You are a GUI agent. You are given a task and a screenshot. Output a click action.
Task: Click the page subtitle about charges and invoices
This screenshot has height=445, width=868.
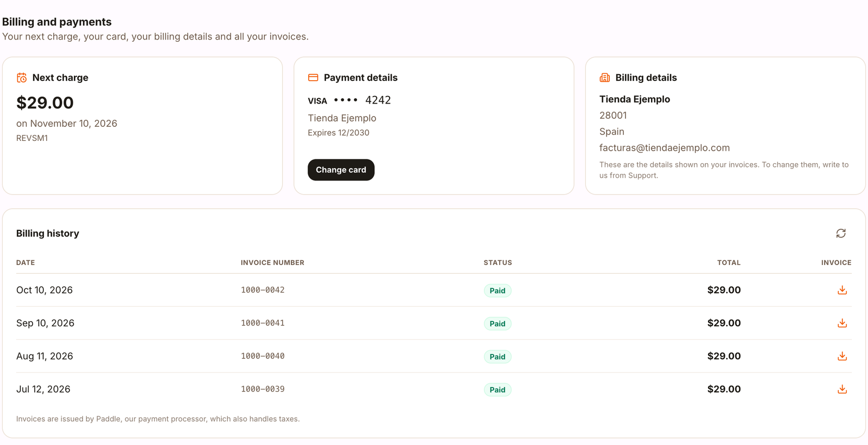[x=155, y=36]
